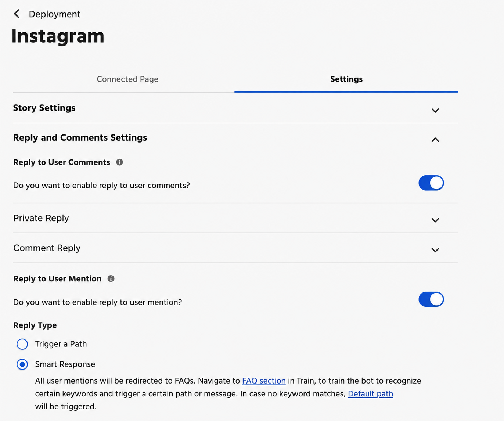Click the Comment Reply row label
The height and width of the screenshot is (421, 504).
[47, 248]
